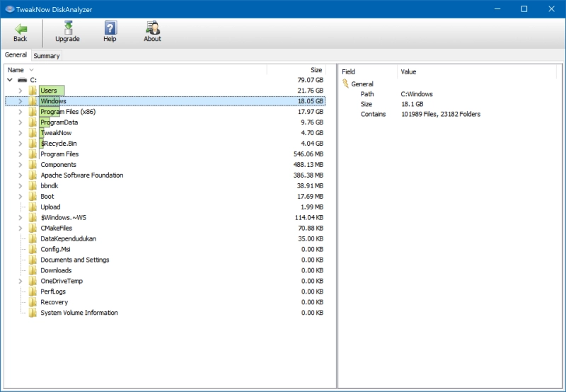Screen dimensions: 566x392
Task: Click the Upload folder icon
Action: (x=33, y=207)
